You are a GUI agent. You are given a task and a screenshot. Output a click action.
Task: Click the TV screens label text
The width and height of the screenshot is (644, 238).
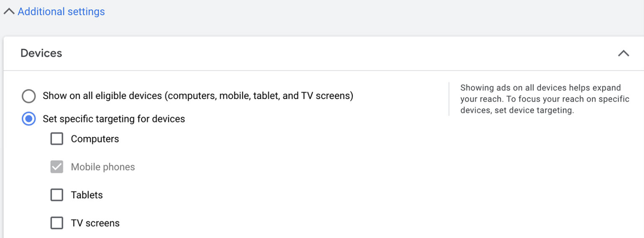95,223
